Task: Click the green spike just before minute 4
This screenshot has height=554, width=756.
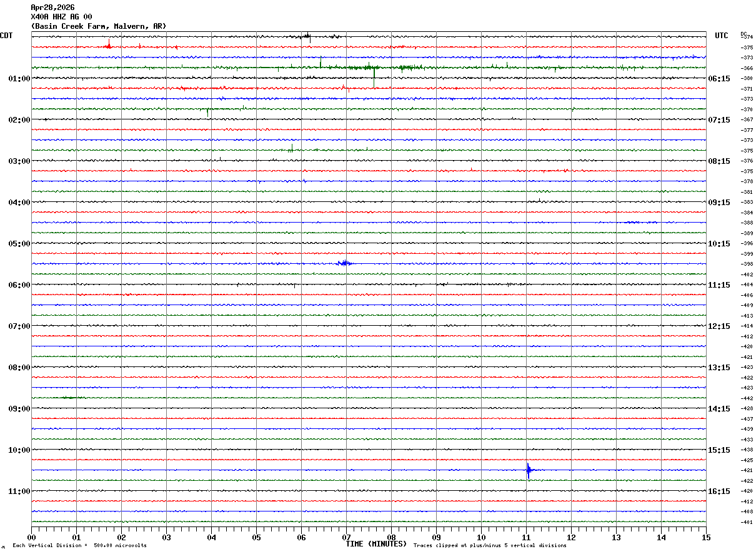Action: pos(208,112)
